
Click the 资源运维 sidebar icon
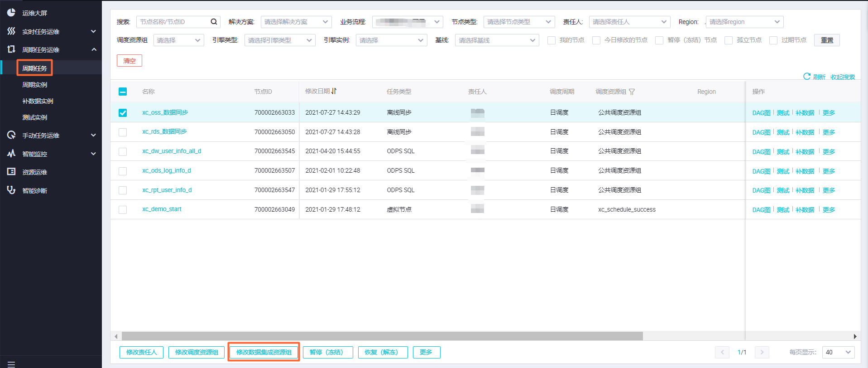pyautogui.click(x=11, y=172)
